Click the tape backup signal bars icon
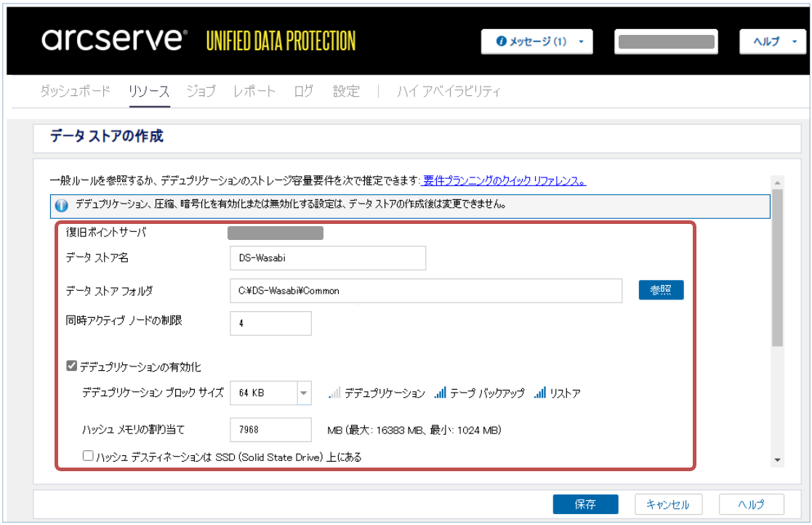 click(x=440, y=393)
